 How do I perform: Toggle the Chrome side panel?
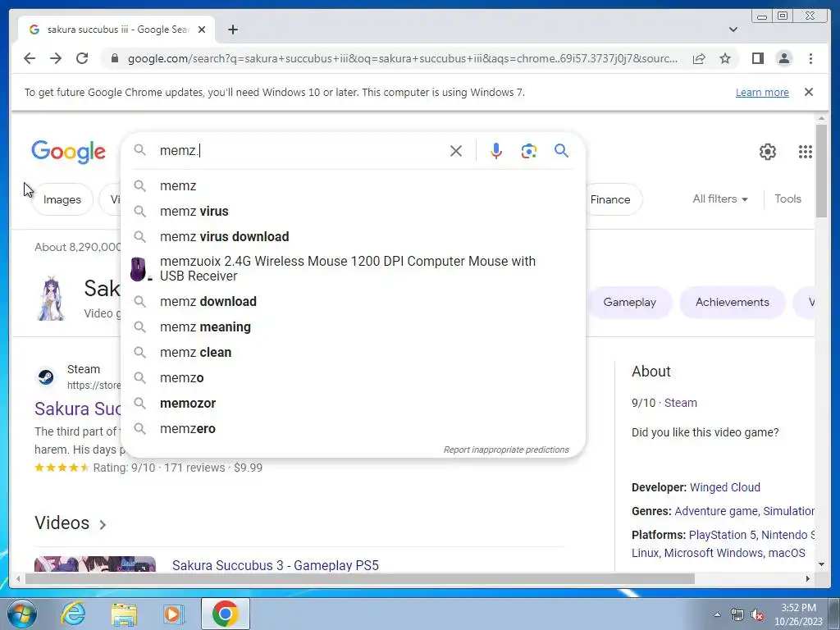[x=757, y=58]
